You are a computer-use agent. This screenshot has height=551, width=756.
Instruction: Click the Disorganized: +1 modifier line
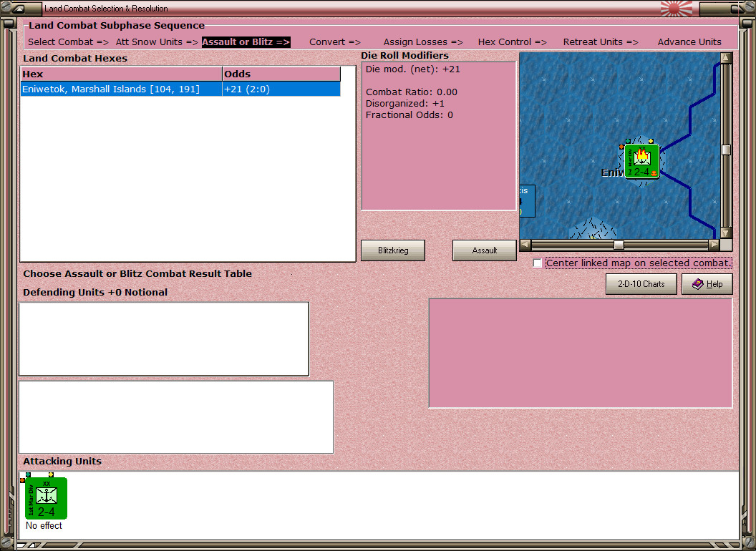pyautogui.click(x=405, y=104)
